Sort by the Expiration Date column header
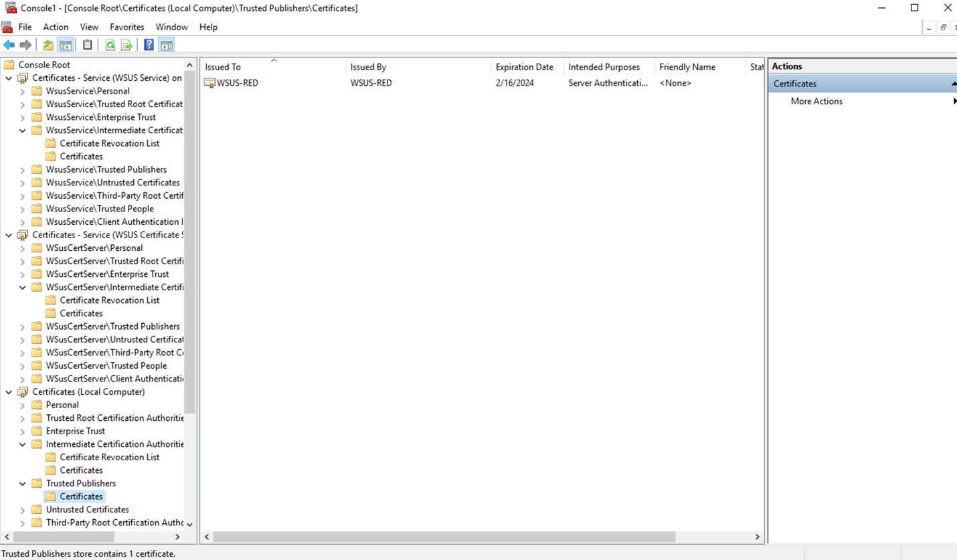The width and height of the screenshot is (957, 560). pyautogui.click(x=527, y=67)
